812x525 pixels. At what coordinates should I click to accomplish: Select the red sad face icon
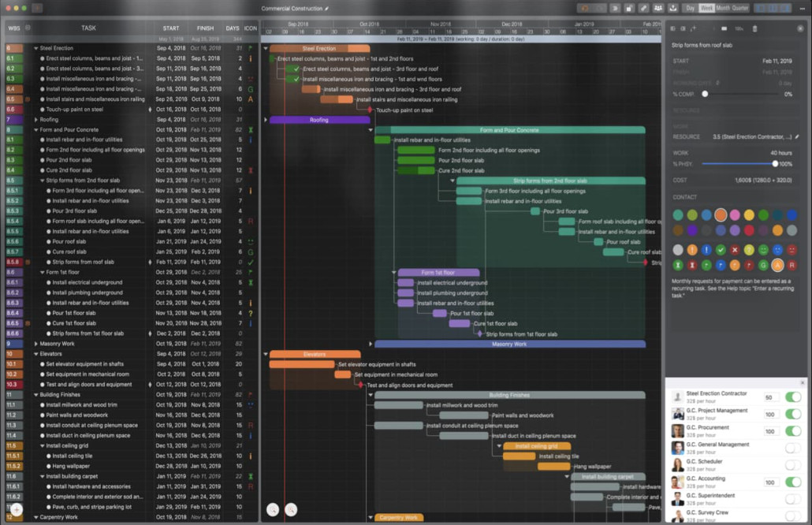[x=792, y=250]
